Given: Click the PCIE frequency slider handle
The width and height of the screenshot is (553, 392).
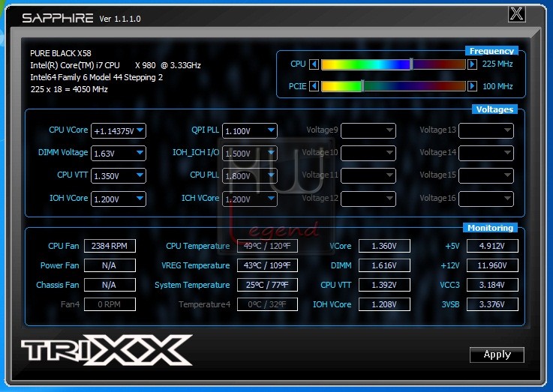Looking at the screenshot, I should (362, 86).
